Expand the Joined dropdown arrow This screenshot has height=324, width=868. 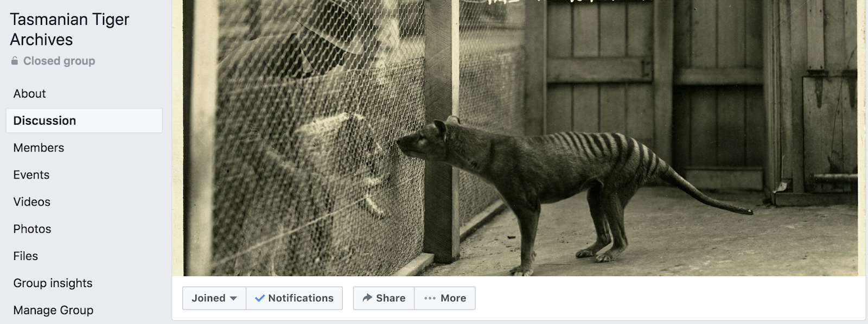pos(233,298)
